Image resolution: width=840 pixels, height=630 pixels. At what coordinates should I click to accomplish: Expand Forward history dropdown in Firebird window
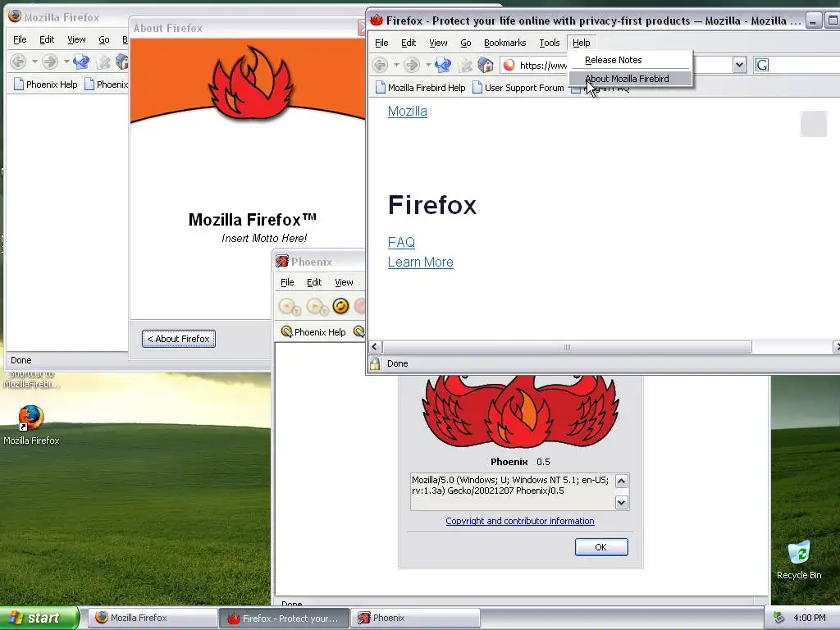tap(428, 66)
